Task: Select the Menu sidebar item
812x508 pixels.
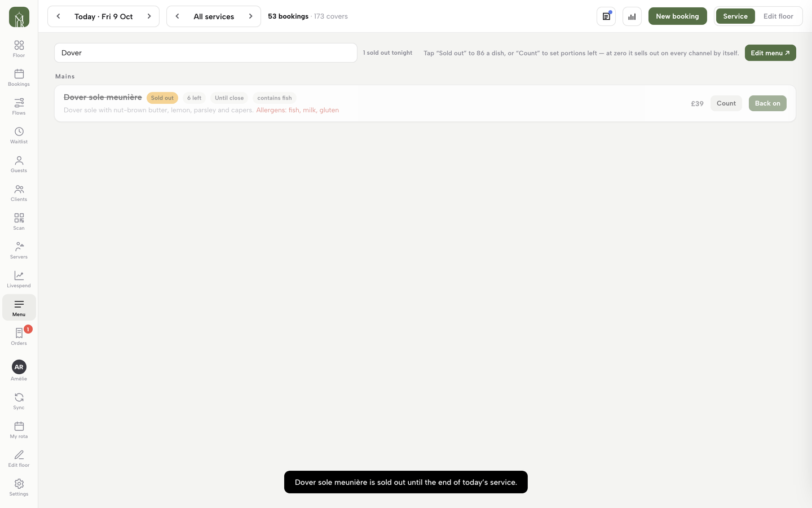Action: point(19,308)
